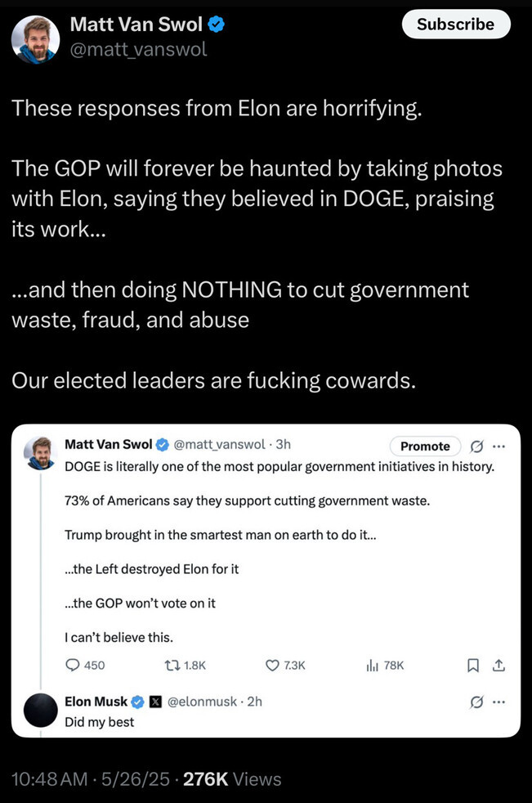Open the more options menu beside Promote
Screen dimensions: 532x803
[499, 446]
